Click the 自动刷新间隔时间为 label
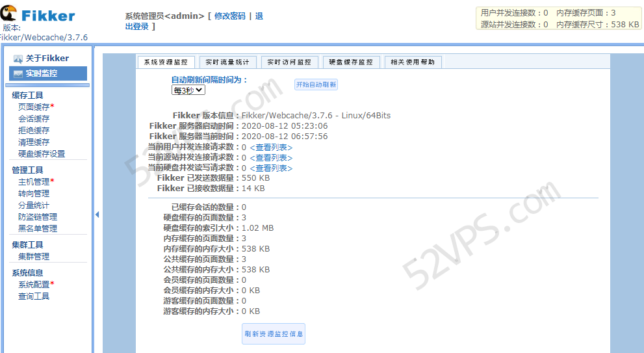Viewport: 644px width, 353px height. (x=209, y=80)
